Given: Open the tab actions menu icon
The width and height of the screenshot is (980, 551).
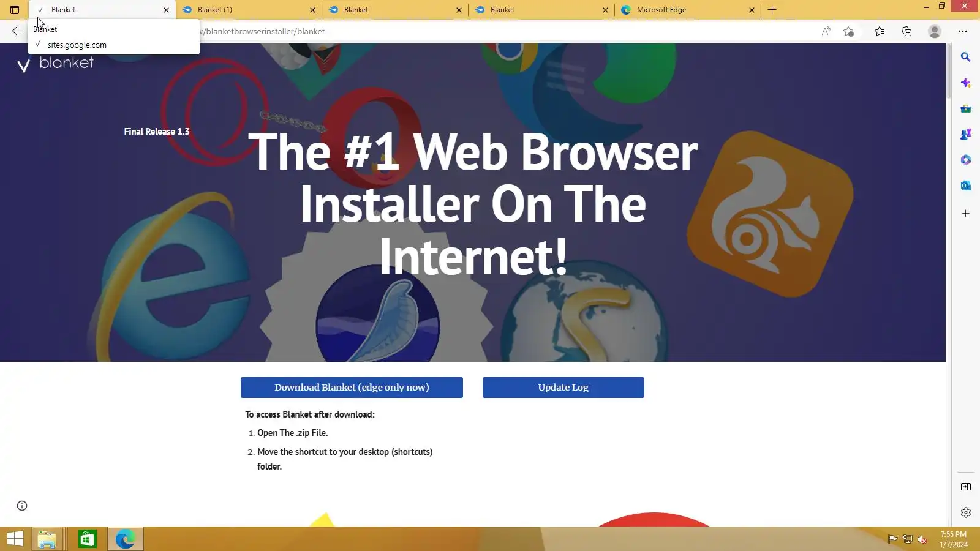Looking at the screenshot, I should 15,10.
